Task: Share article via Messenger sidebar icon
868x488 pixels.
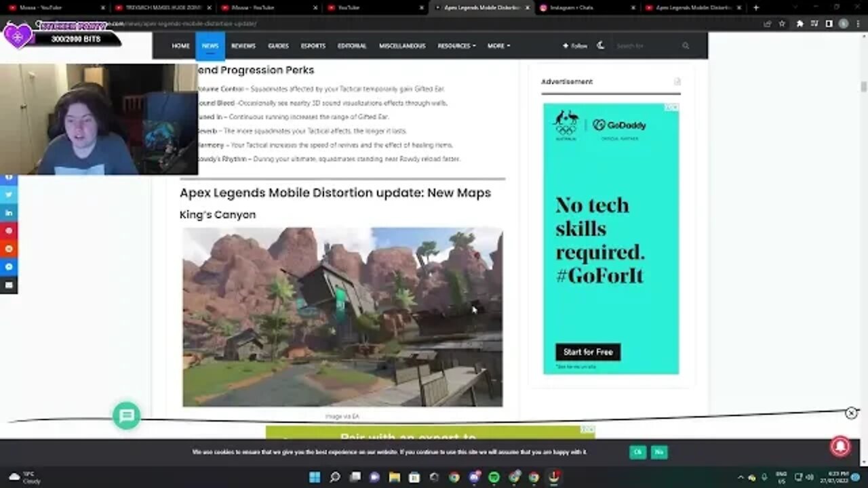Action: point(9,267)
